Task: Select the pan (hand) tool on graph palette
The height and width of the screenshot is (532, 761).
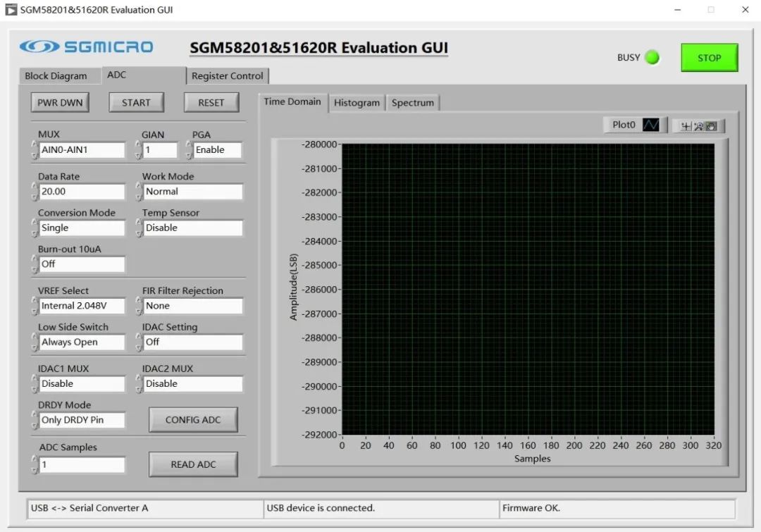Action: 711,126
